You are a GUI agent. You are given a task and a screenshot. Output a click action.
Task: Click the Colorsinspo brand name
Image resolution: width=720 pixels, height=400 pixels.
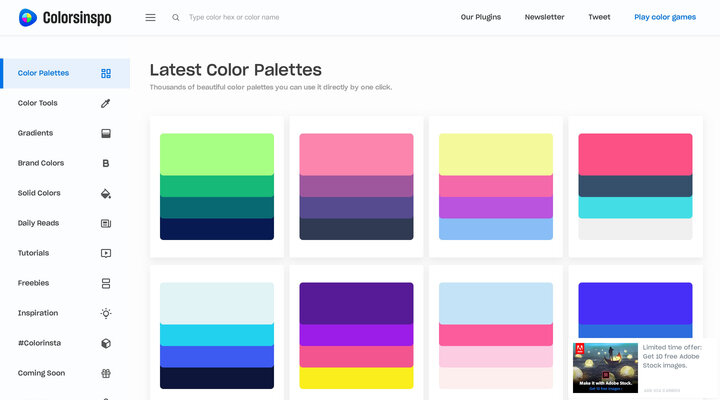pos(77,18)
